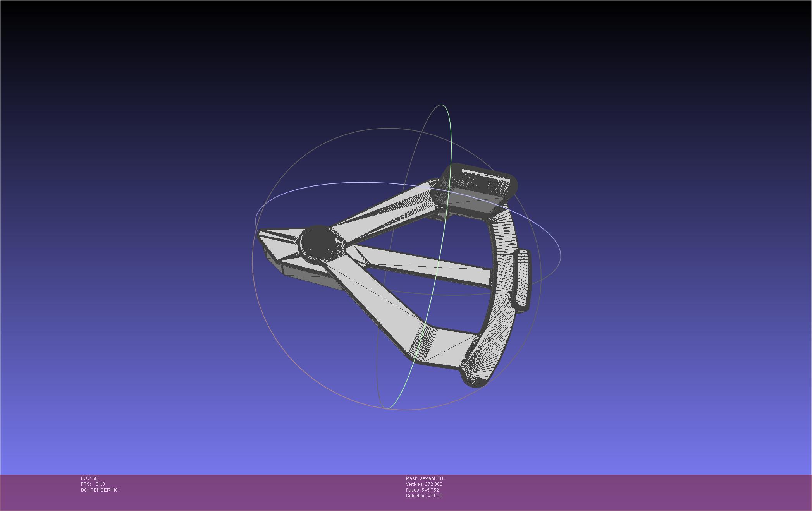The height and width of the screenshot is (511, 812).
Task: Click the BO_RENDERING label
Action: pyautogui.click(x=100, y=490)
